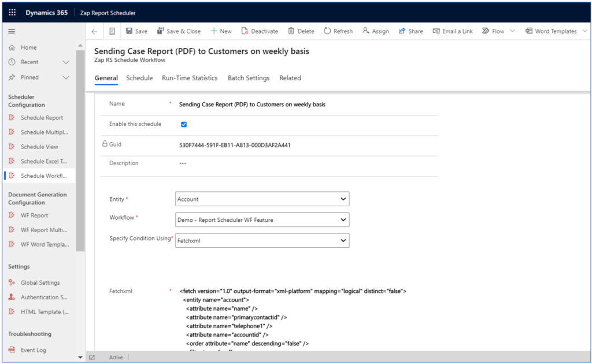This screenshot has height=364, width=592.
Task: Click the Recent clock icon
Action: 12,62
